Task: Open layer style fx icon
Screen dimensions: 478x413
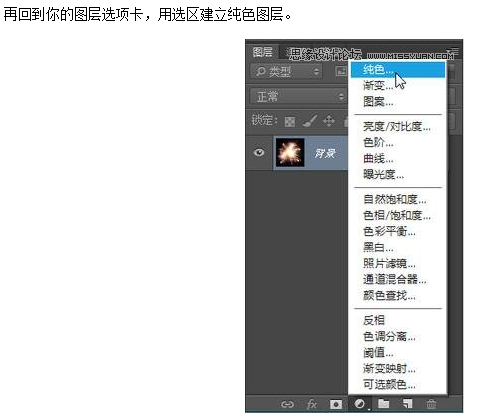Action: [312, 404]
